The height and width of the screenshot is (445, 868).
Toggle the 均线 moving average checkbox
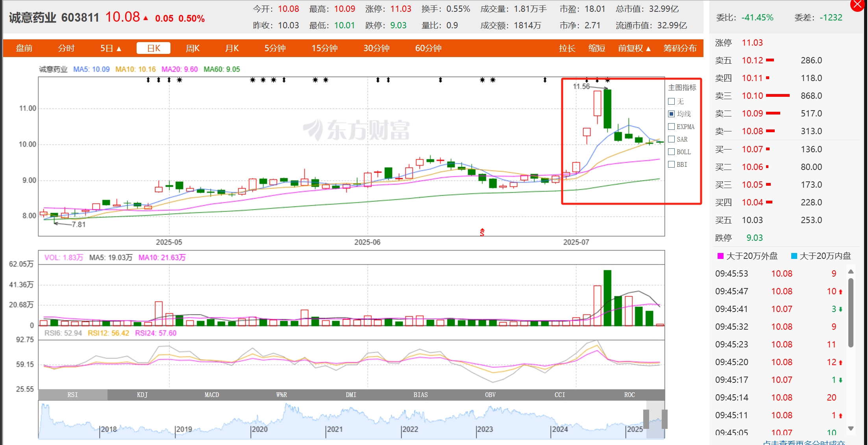tap(672, 114)
